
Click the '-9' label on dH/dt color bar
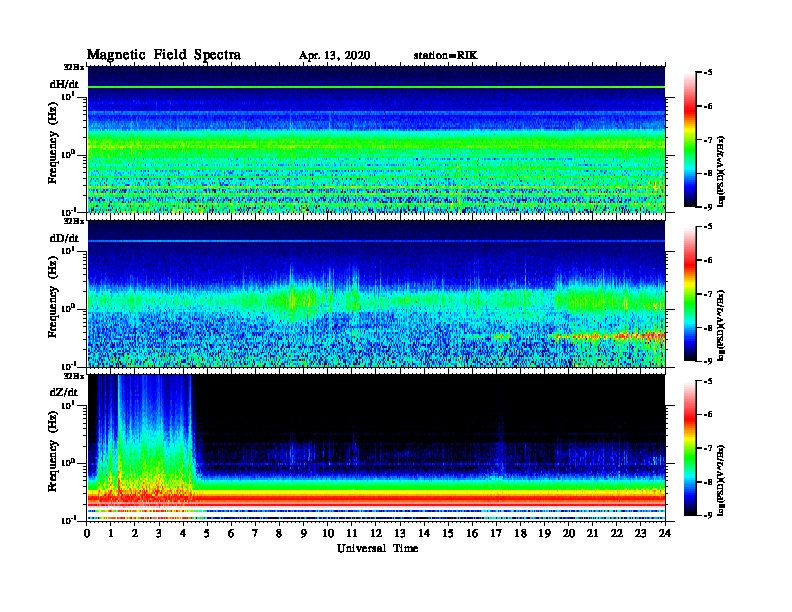click(707, 207)
